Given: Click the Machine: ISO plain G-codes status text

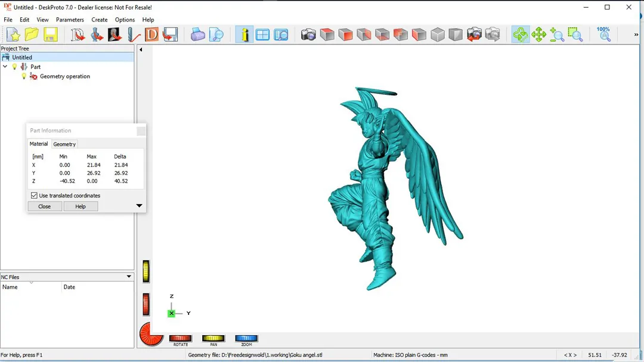Looking at the screenshot, I should (x=410, y=355).
